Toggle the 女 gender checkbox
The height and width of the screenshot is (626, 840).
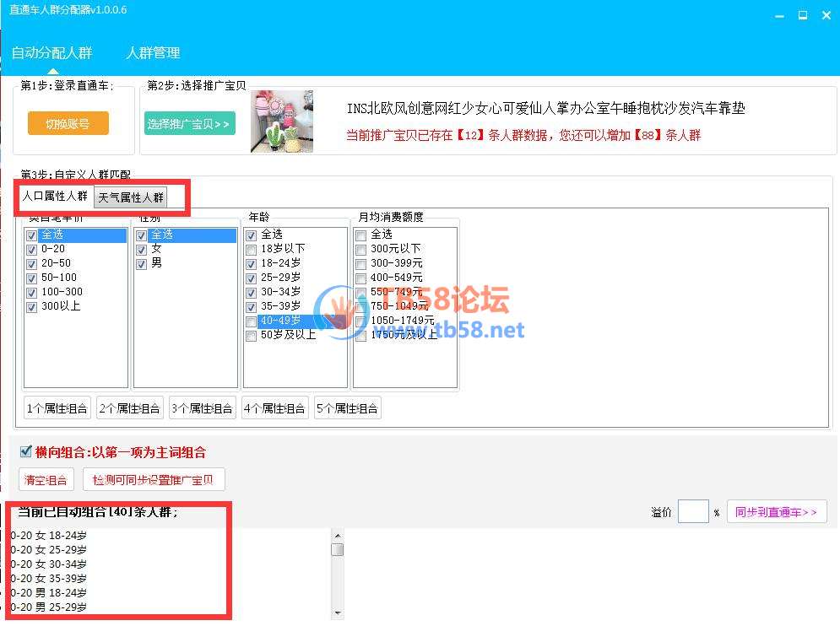coord(142,249)
